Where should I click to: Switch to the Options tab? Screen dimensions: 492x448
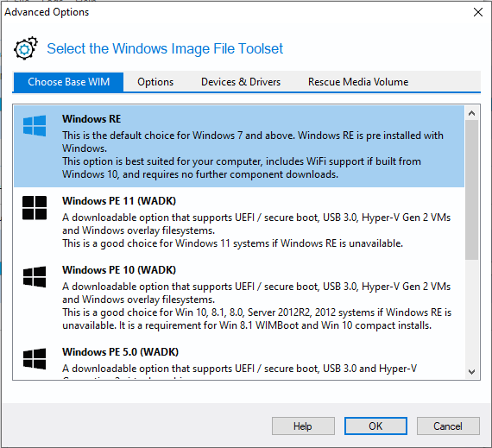pyautogui.click(x=155, y=82)
